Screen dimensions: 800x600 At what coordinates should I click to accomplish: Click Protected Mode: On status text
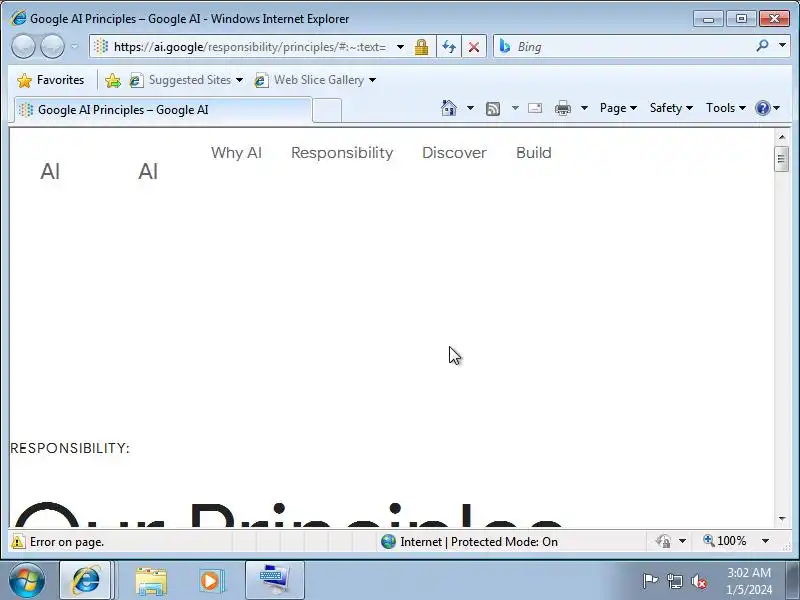coord(504,542)
